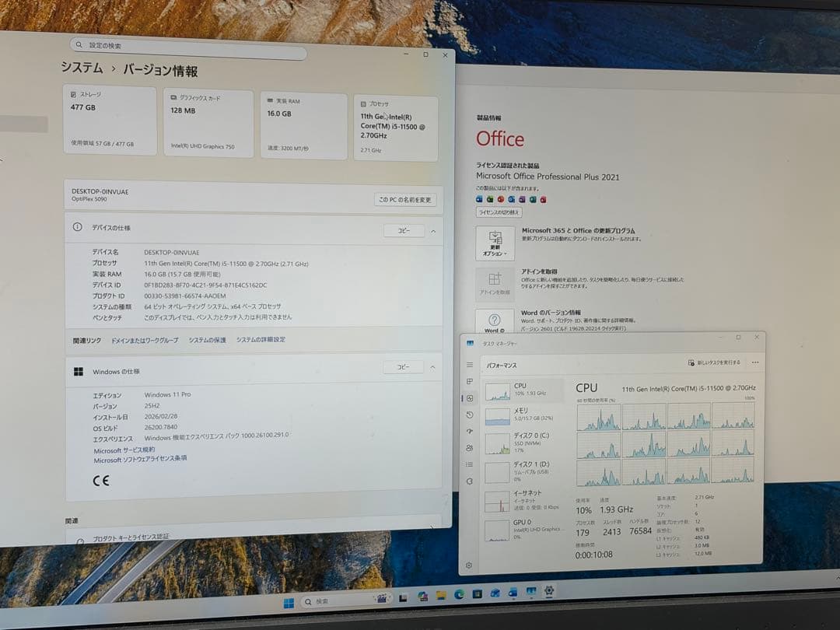Screen dimensions: 840x630
Task: Open Users icon in Task Manager sidebar
Action: coord(469,448)
